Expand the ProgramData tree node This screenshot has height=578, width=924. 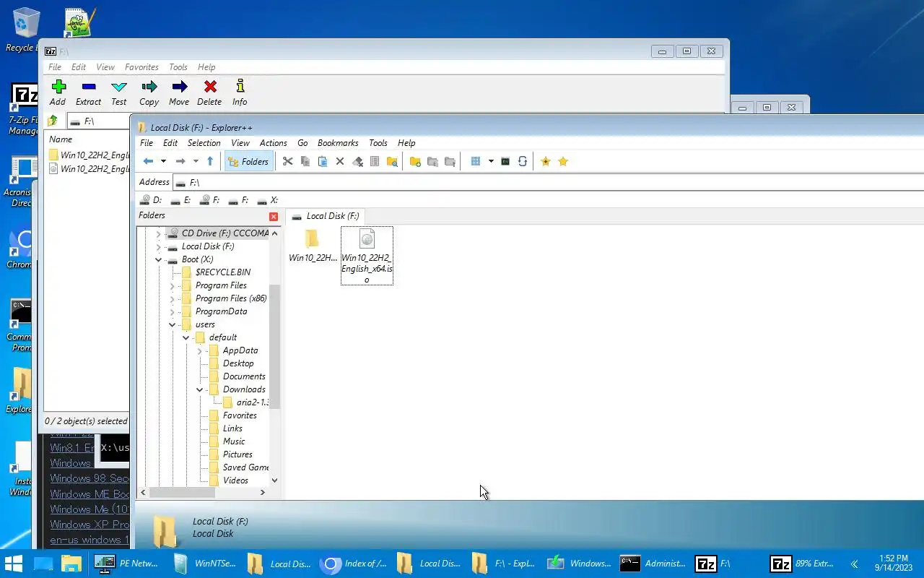(172, 311)
